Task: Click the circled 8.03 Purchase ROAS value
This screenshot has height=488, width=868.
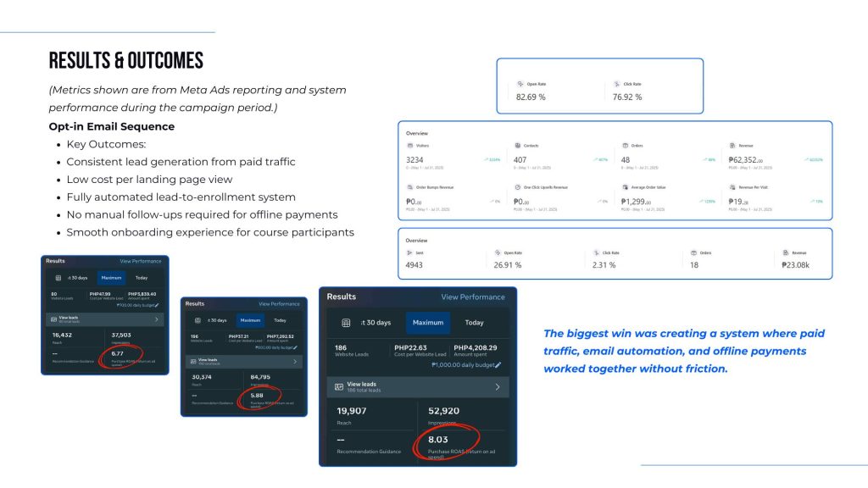Action: (x=438, y=440)
